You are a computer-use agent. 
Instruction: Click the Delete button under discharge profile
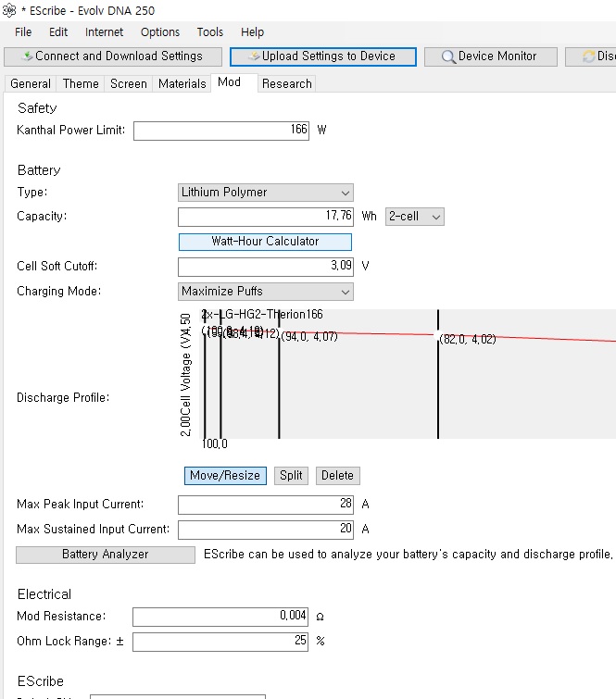tap(338, 476)
